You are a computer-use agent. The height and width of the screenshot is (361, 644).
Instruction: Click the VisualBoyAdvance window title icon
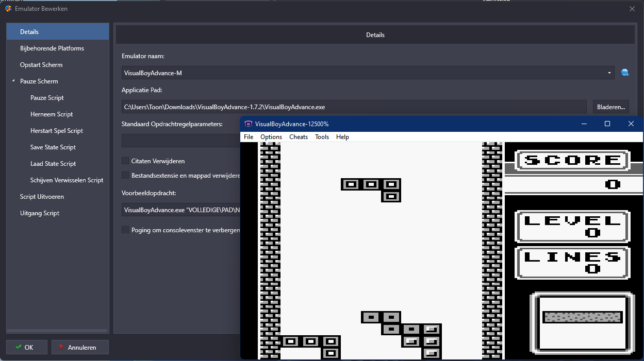point(249,124)
